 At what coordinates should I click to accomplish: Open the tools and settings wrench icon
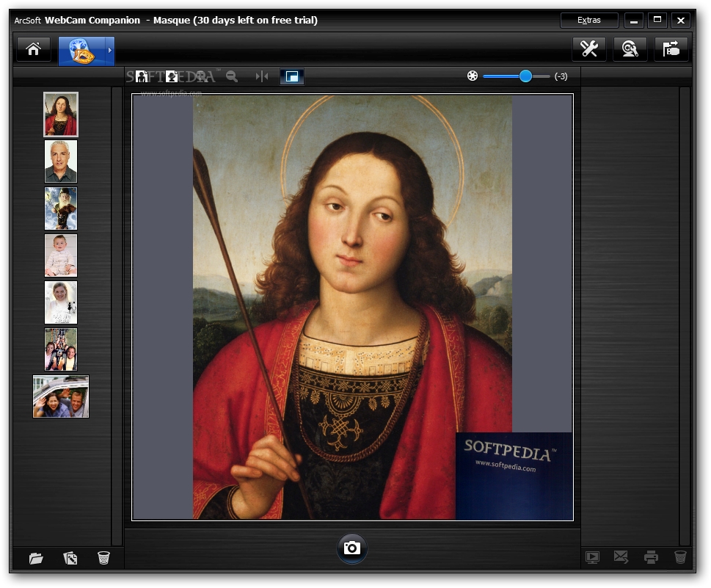point(589,48)
